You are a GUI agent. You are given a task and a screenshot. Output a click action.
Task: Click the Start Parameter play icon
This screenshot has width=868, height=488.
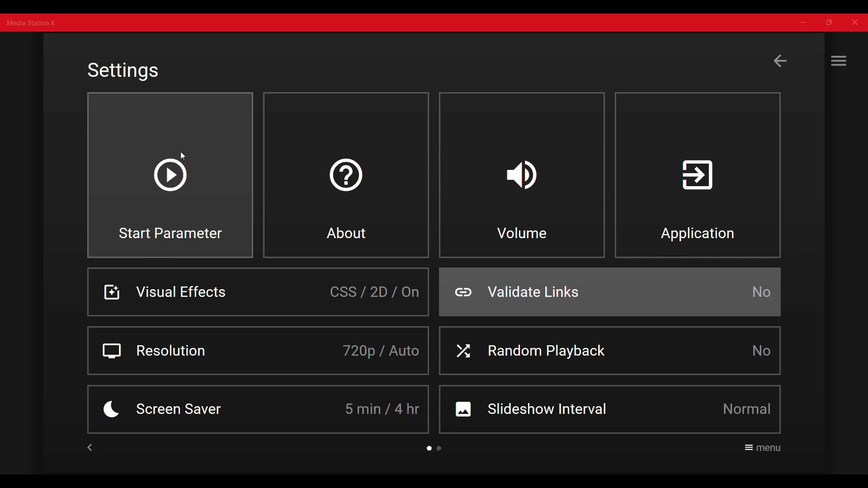coord(170,175)
